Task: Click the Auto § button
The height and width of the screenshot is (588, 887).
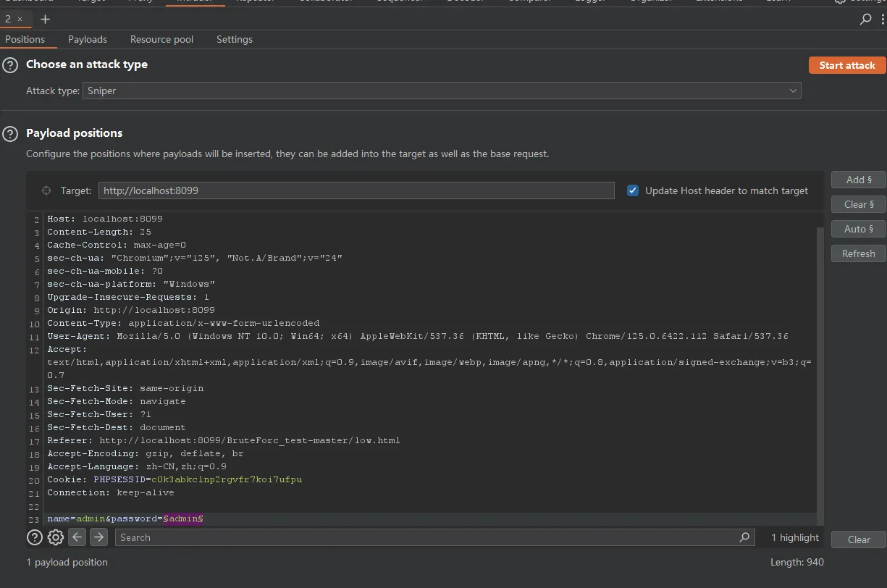Action: tap(858, 229)
